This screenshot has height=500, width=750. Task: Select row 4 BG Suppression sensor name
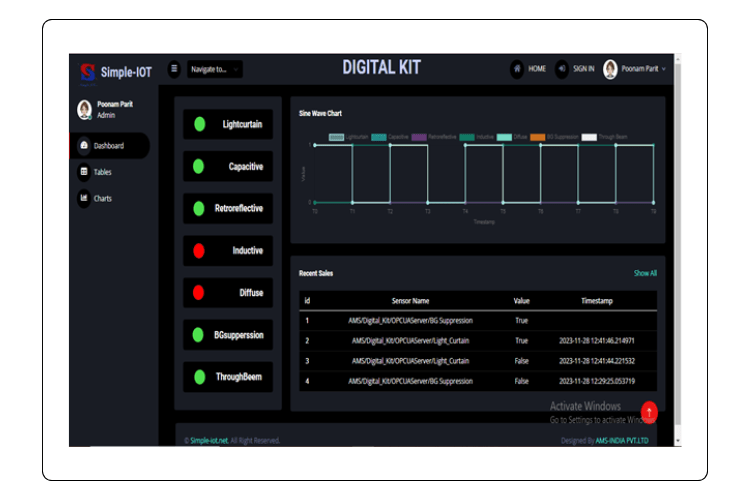point(410,381)
